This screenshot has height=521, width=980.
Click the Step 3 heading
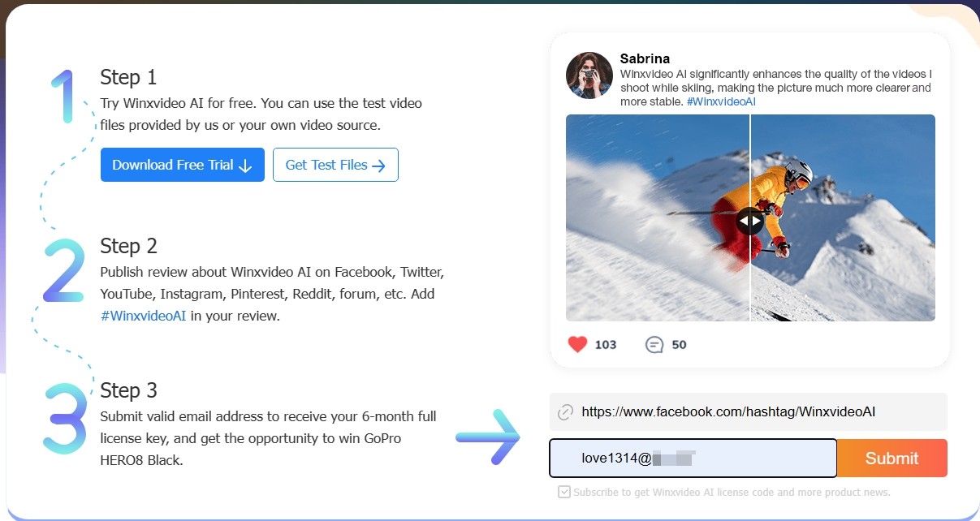pos(128,390)
